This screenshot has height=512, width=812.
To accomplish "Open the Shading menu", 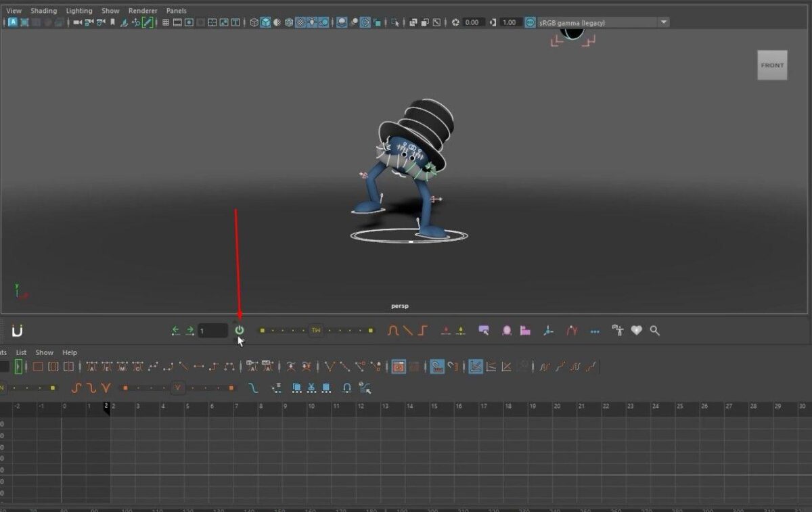I will click(43, 10).
